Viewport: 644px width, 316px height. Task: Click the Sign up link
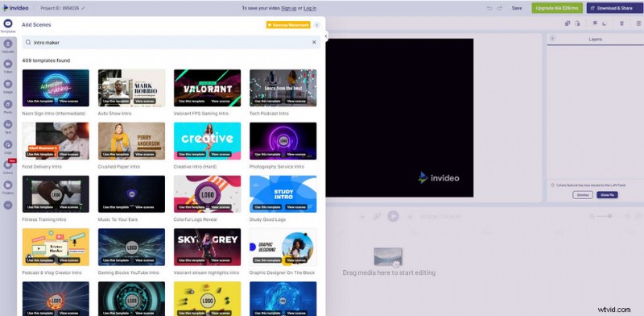289,8
